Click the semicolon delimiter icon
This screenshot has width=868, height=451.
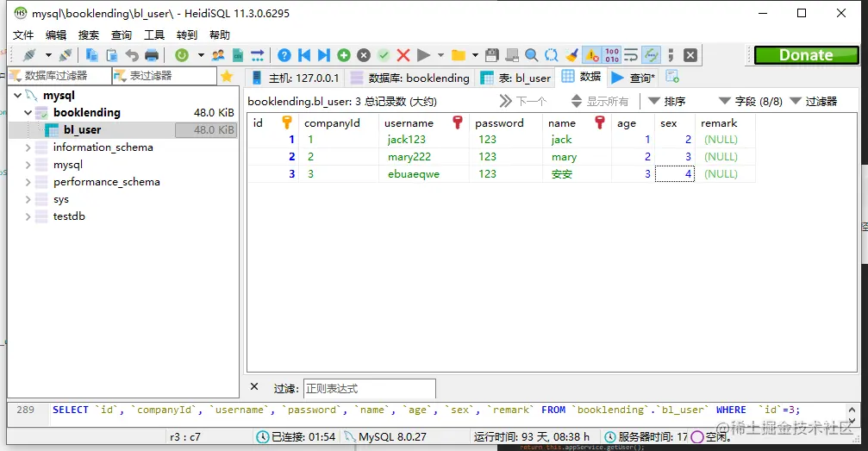[x=671, y=55]
